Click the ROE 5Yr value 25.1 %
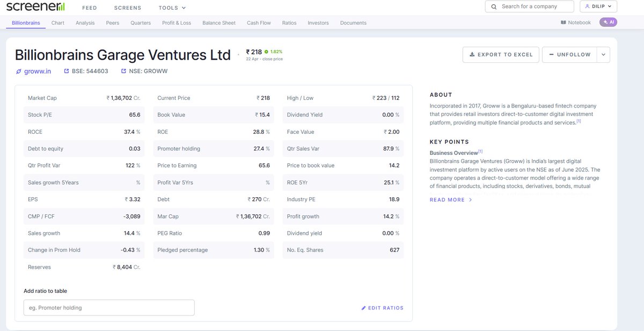 (391, 183)
